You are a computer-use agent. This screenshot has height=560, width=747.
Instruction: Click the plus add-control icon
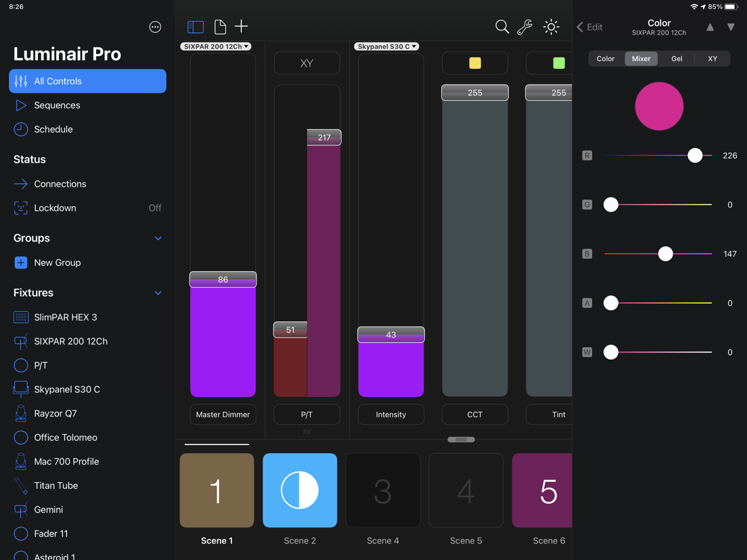(x=242, y=26)
